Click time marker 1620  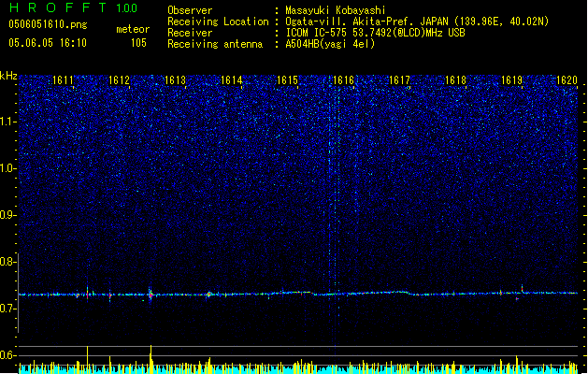coord(567,79)
